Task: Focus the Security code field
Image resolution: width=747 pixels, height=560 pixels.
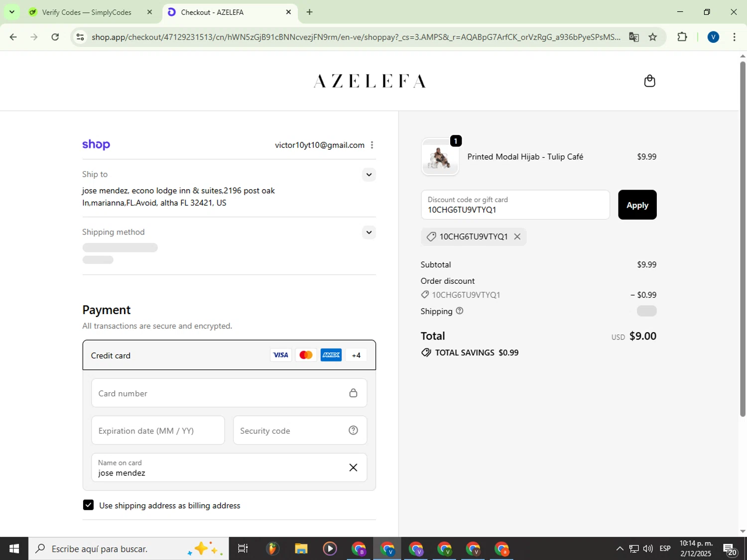Action: coord(300,431)
